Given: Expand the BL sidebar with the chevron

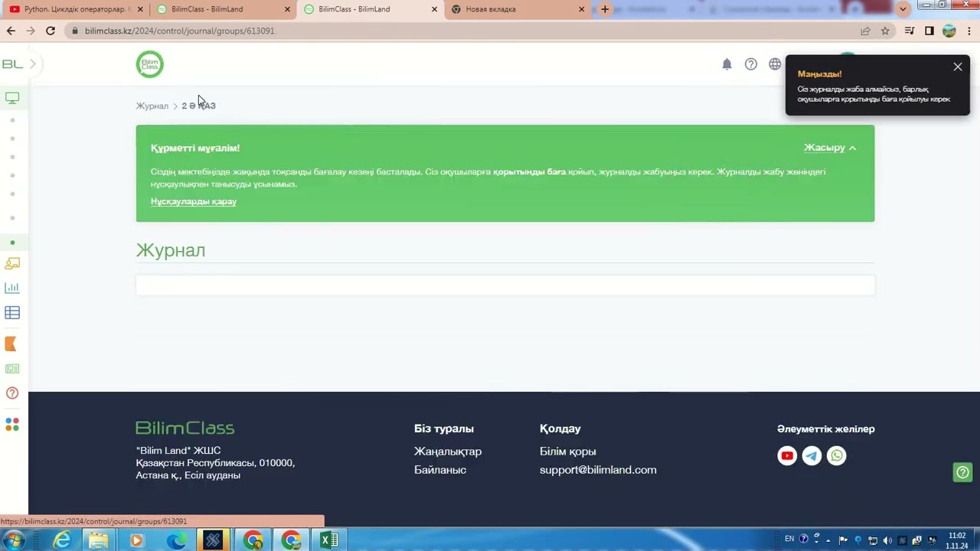Looking at the screenshot, I should [x=33, y=64].
